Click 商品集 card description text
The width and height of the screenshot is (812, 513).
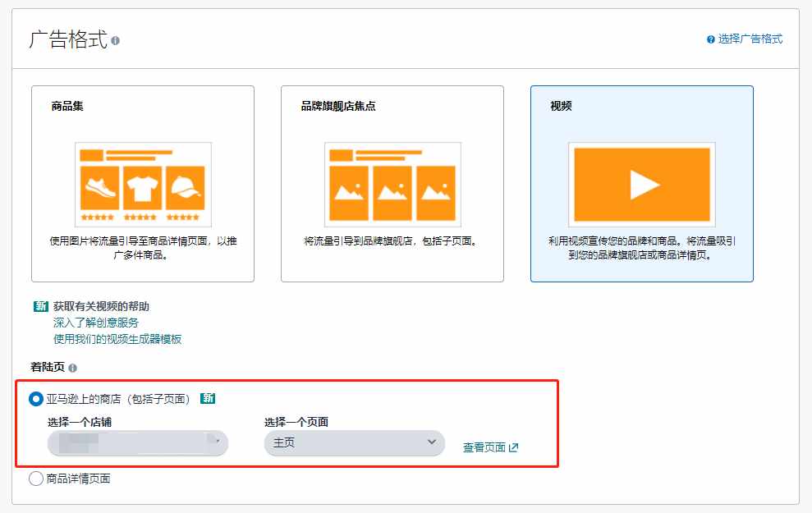tap(143, 248)
